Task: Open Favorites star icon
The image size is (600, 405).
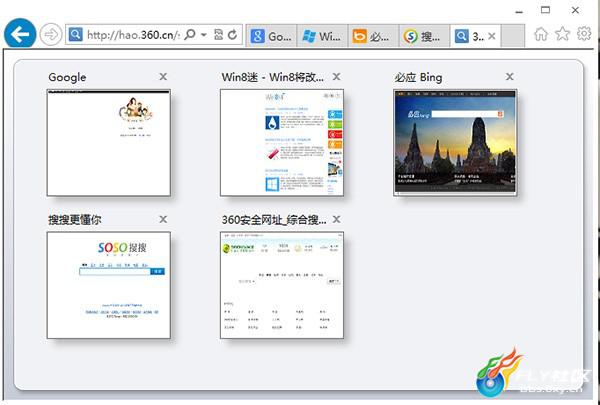Action: coord(562,34)
